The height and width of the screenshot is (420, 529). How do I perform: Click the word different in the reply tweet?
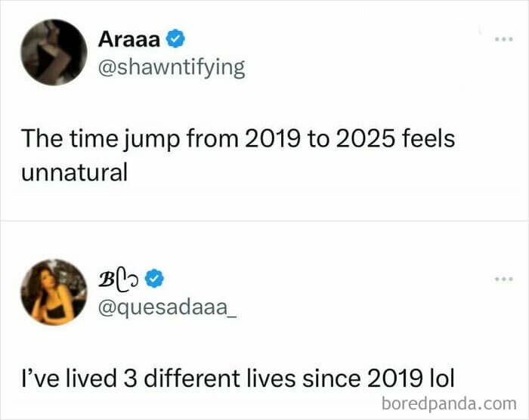pos(192,378)
